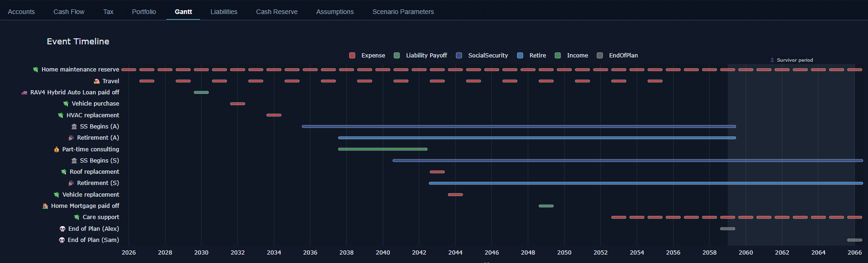Viewport: 868px width, 263px height.
Task: Toggle the Retire legend swatch
Action: coord(520,56)
